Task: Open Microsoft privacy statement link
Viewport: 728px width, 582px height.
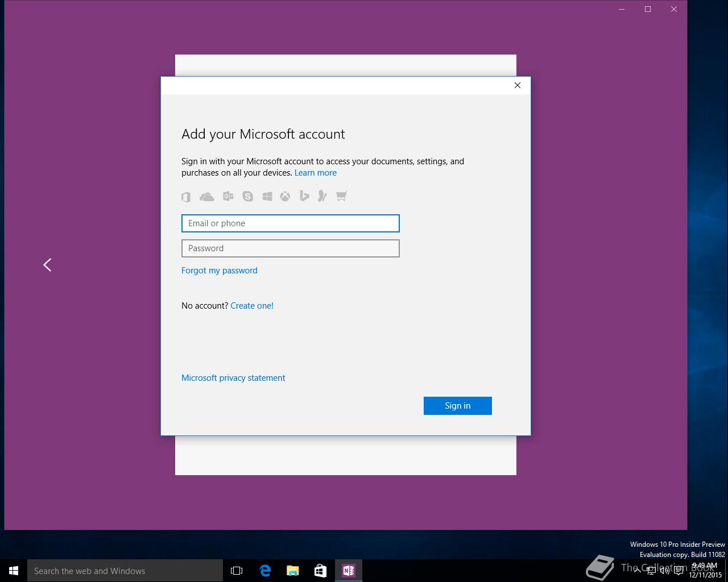Action: 233,378
